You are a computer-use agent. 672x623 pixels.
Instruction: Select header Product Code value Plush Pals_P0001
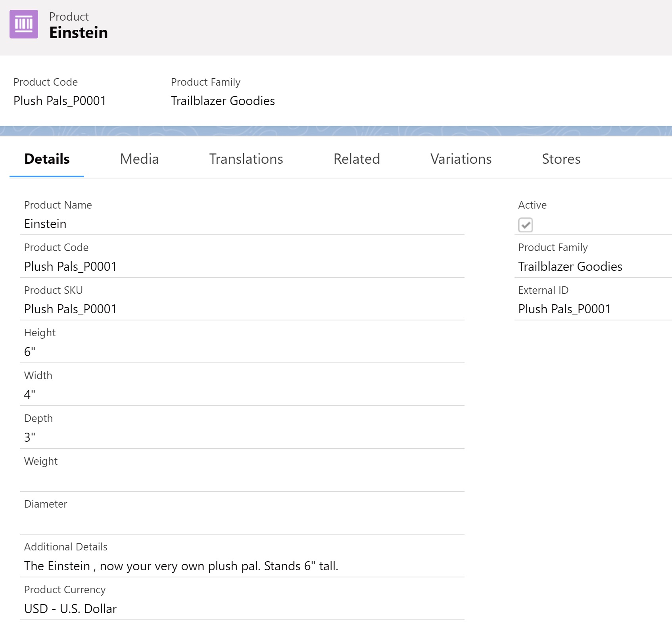[60, 101]
